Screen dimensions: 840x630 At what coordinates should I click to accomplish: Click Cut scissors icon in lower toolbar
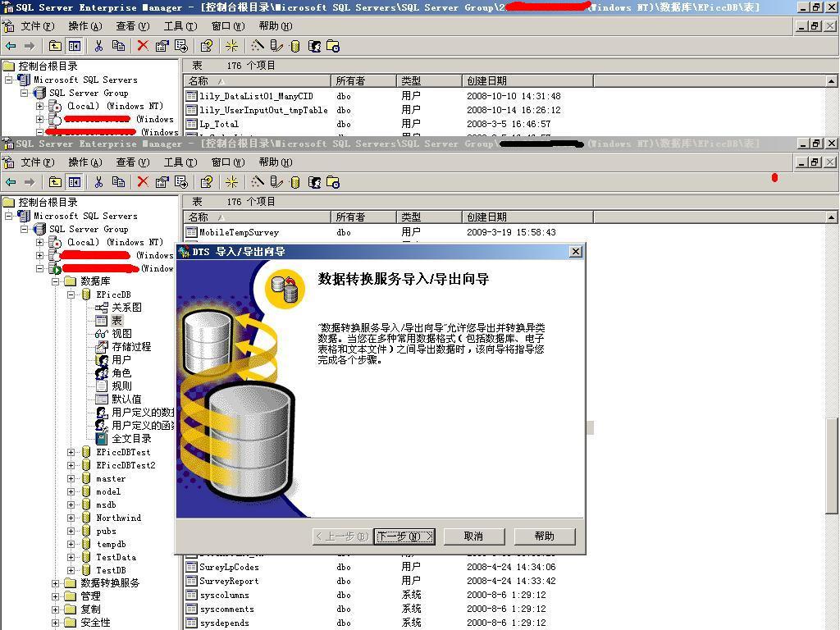(98, 182)
